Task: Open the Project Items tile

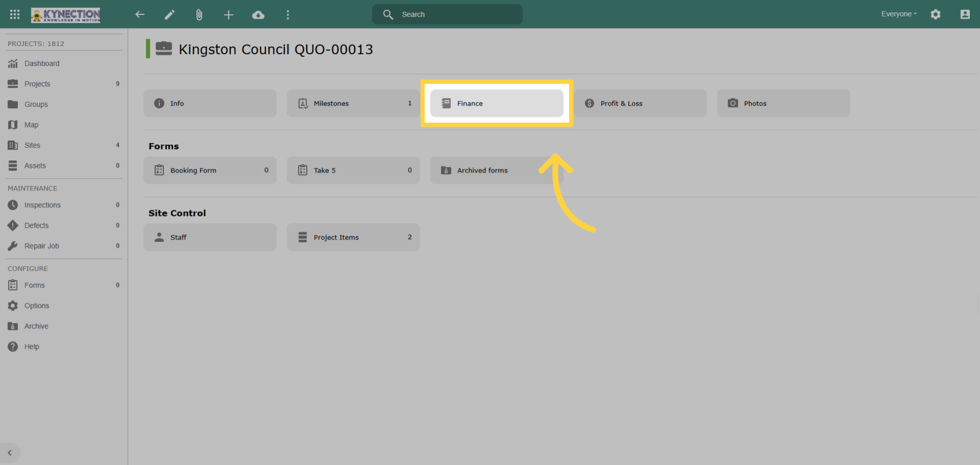Action: pyautogui.click(x=353, y=237)
